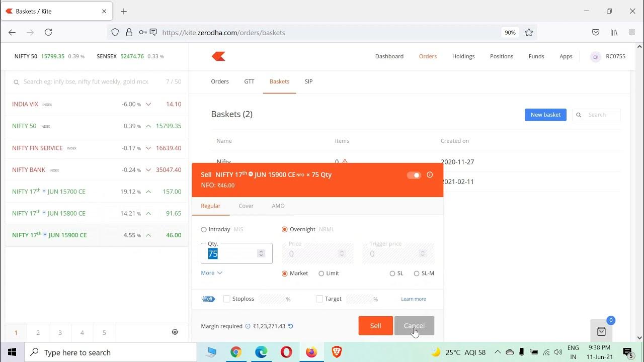This screenshot has height=362, width=644.
Task: Open new browser tab
Action: (124, 11)
